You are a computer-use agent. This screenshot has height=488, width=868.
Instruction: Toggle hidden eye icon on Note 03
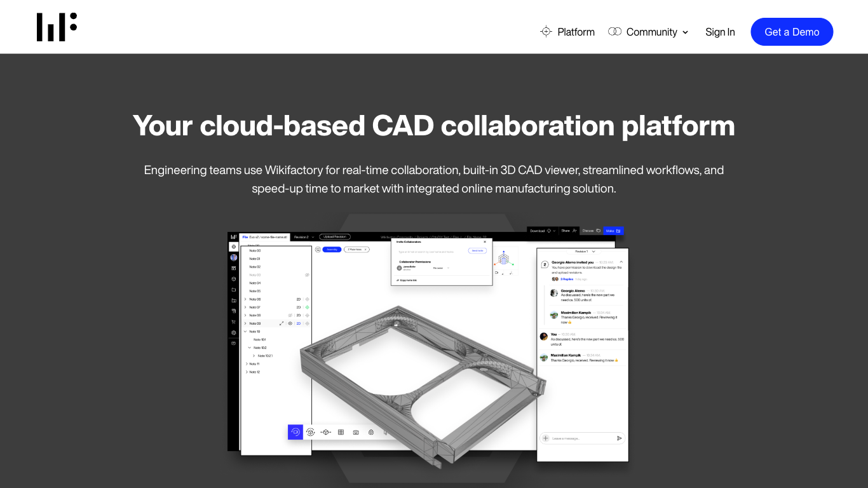pos(307,275)
